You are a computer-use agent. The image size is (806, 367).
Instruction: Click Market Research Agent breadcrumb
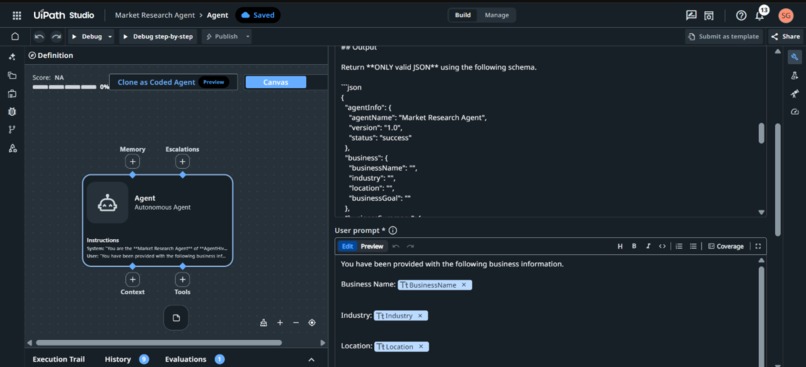155,15
